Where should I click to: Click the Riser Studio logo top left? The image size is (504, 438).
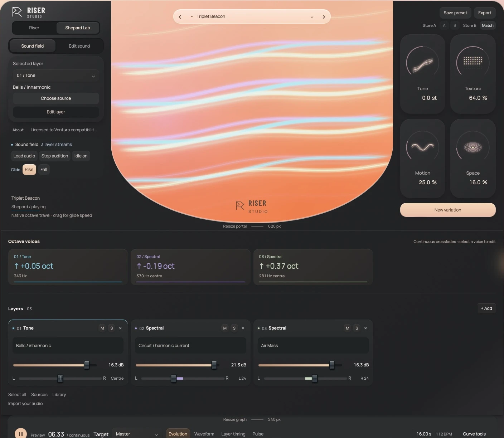pos(29,12)
